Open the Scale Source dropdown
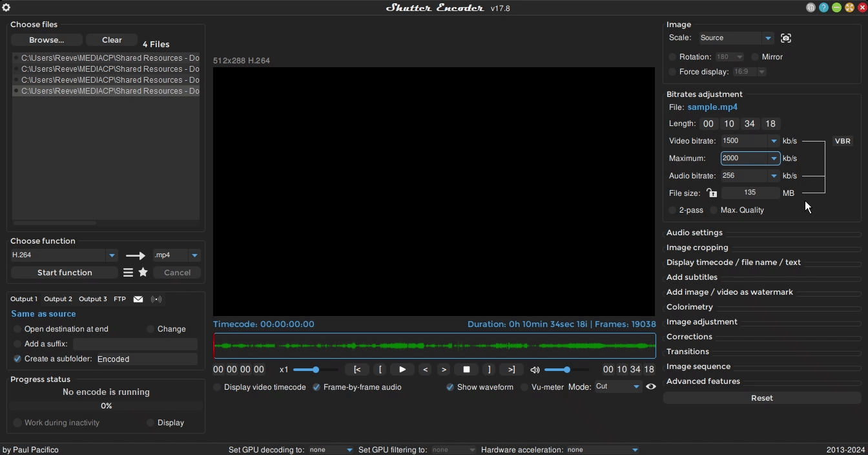 click(768, 38)
